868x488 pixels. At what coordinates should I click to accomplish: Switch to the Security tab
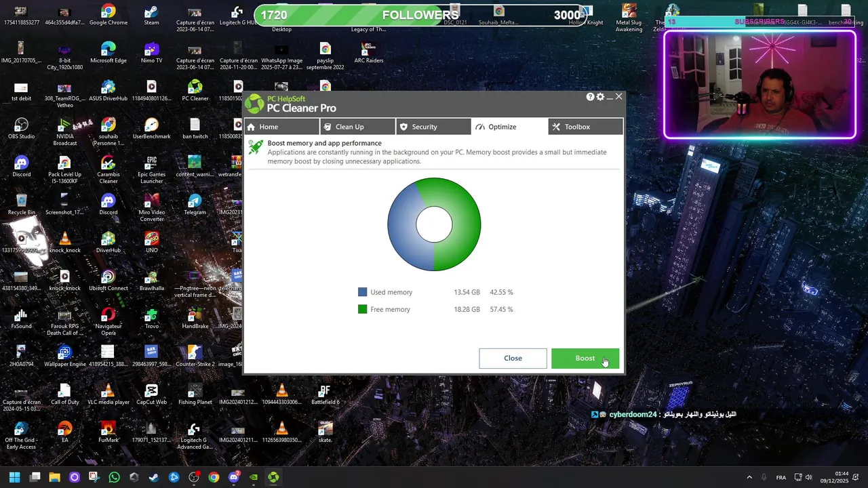(x=433, y=127)
